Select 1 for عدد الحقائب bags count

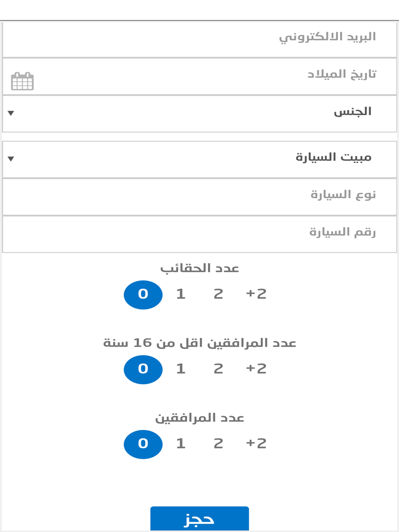pos(181,294)
